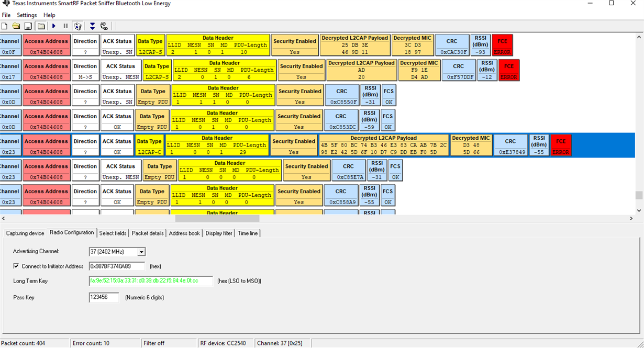Open the Settings menu
The height and width of the screenshot is (348, 644).
coord(27,15)
